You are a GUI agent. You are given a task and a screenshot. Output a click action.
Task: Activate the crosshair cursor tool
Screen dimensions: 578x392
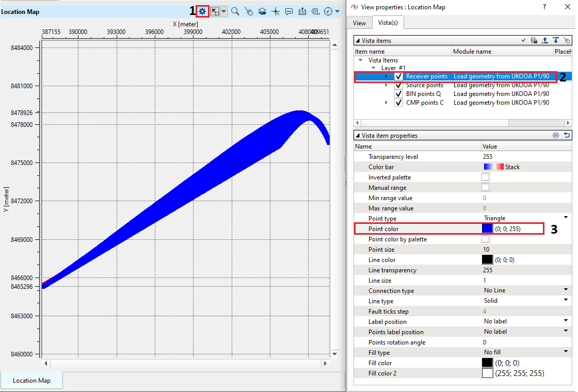276,11
